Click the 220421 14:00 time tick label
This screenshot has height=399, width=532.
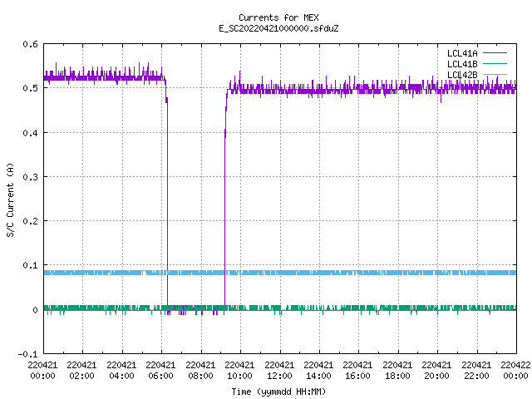[x=318, y=371]
